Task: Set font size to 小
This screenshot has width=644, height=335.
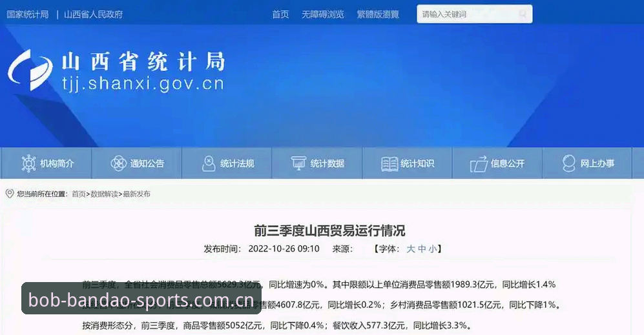Action: 433,249
